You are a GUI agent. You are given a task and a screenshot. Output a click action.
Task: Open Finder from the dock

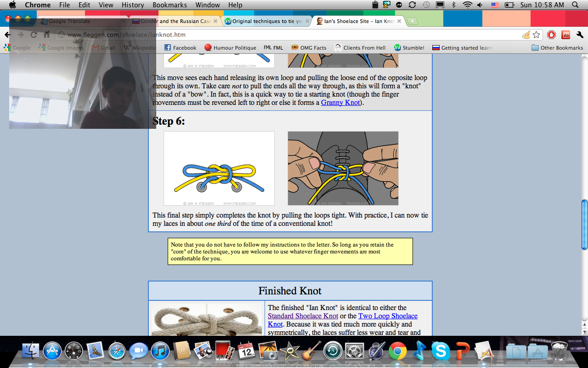pyautogui.click(x=32, y=351)
